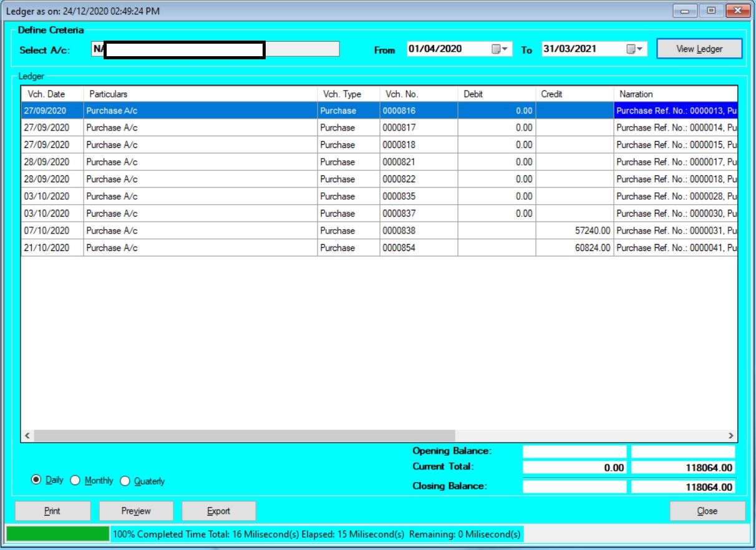Viewport: 756px width, 550px height.
Task: Close the Ledger window
Action: (x=707, y=511)
